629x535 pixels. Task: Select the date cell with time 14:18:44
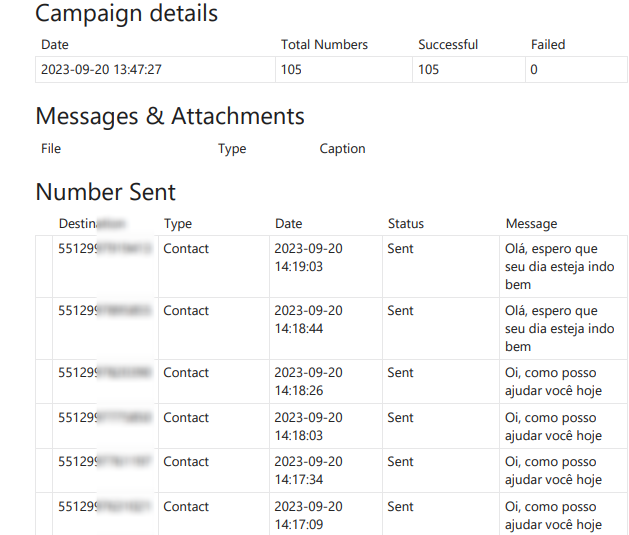click(308, 320)
